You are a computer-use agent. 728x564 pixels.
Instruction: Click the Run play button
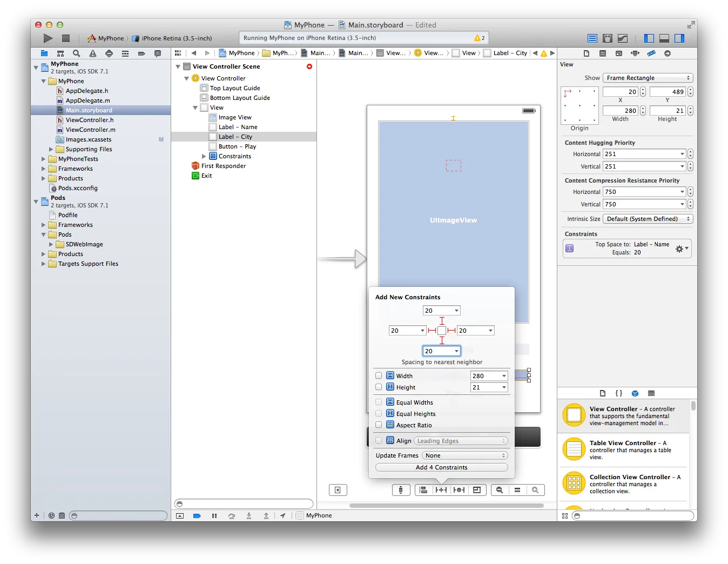tap(48, 38)
